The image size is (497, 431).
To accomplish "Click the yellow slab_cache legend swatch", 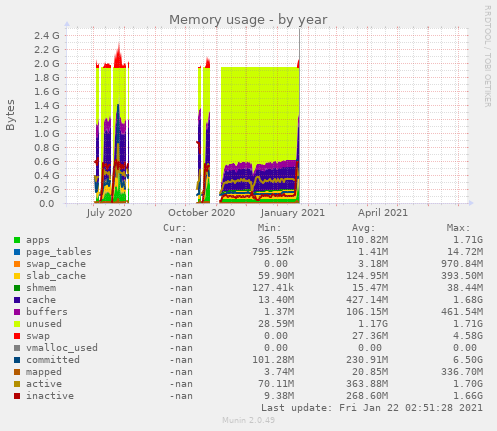I will [x=17, y=276].
